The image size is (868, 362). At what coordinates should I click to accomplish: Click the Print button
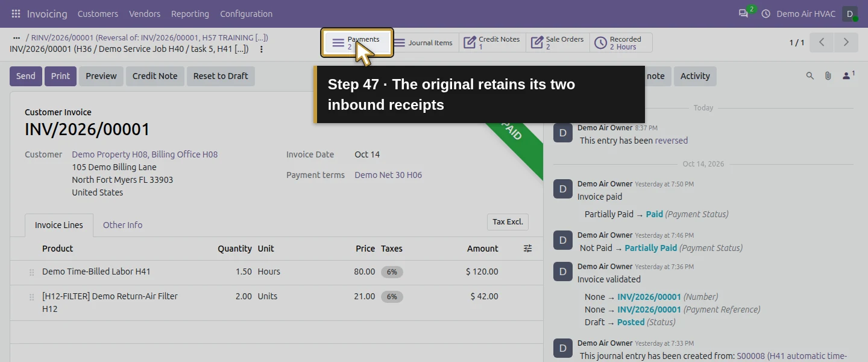pyautogui.click(x=60, y=76)
